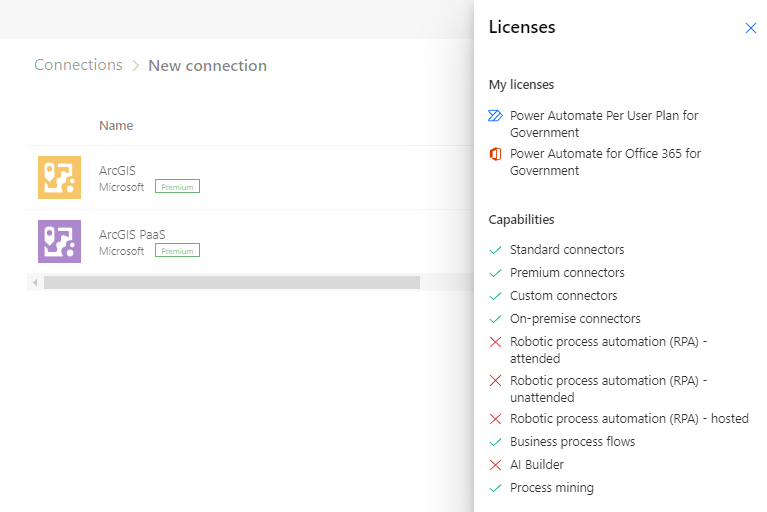Click the horizontal scrollbar left arrow
The width and height of the screenshot is (767, 512).
point(36,283)
